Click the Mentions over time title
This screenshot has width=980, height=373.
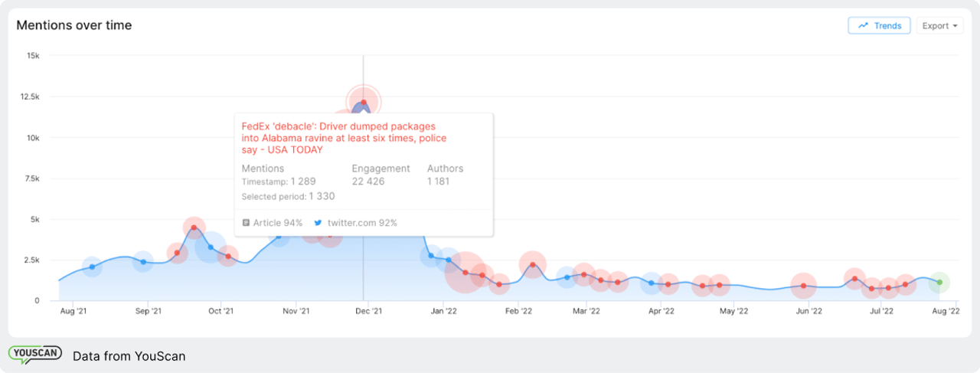pos(74,25)
